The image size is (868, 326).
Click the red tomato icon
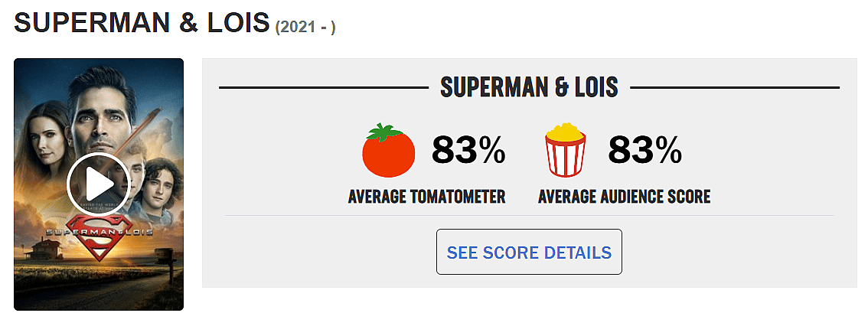click(388, 151)
